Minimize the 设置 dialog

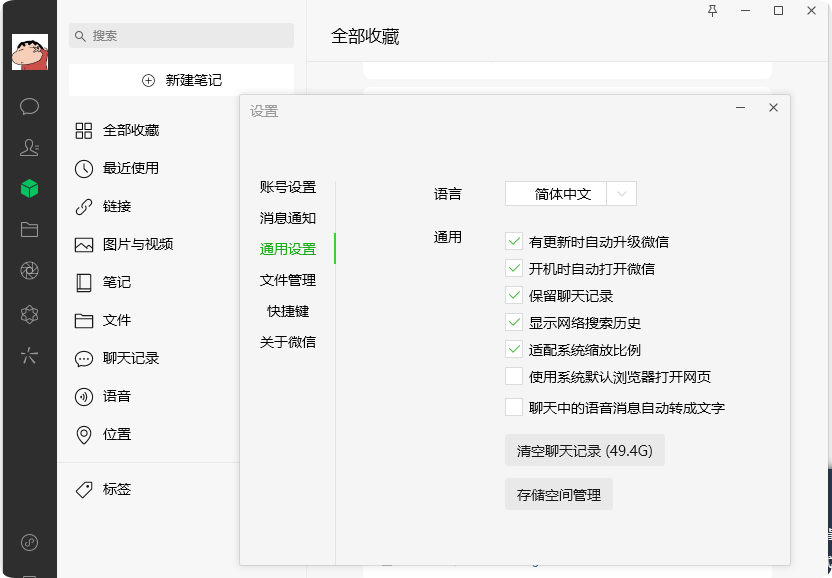pos(741,108)
